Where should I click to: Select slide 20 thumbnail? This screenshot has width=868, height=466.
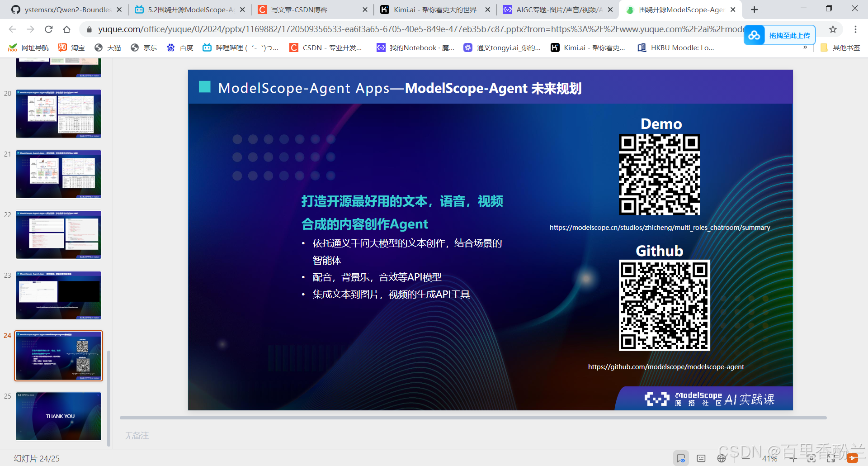tap(58, 114)
